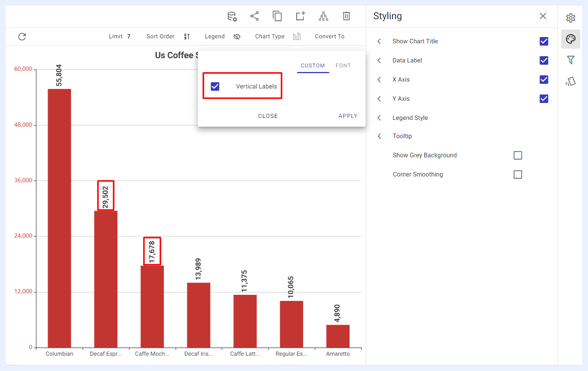Open the settings gear in the sidebar
The width and height of the screenshot is (588, 371).
pos(571,18)
